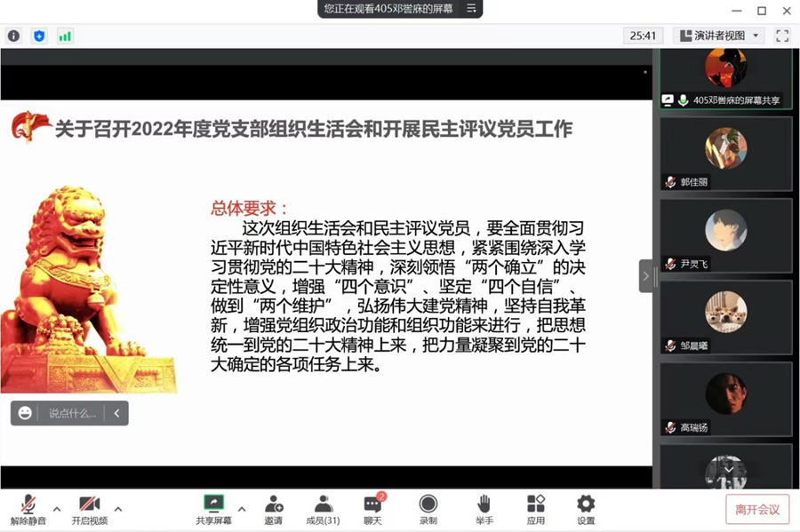800x532 pixels.
Task: Click the red 离开会议 button
Action: (x=756, y=509)
